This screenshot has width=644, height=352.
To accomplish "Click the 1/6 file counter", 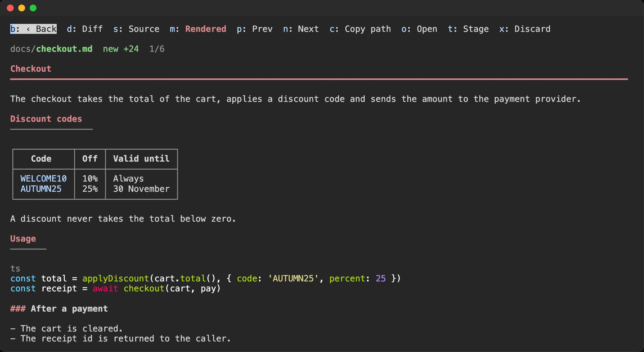I will (x=157, y=49).
